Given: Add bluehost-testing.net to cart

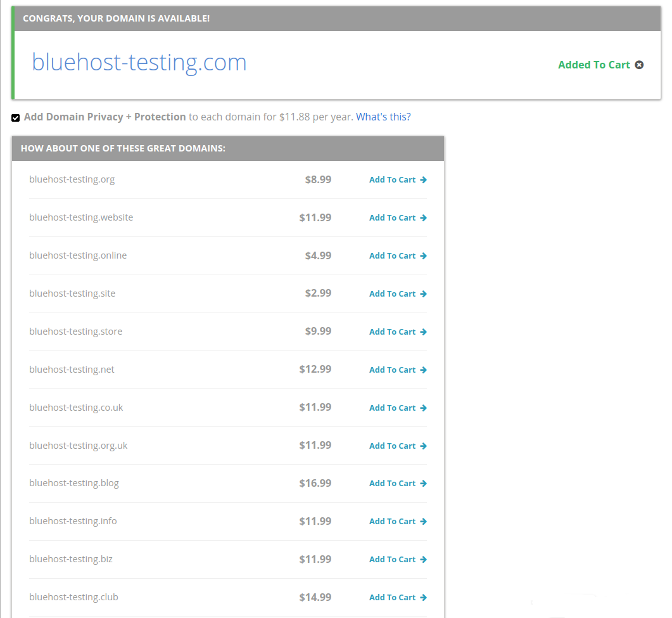Looking at the screenshot, I should click(398, 370).
